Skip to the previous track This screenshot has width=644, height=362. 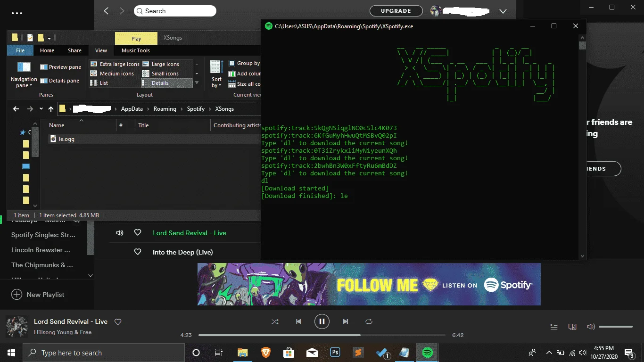click(x=298, y=321)
